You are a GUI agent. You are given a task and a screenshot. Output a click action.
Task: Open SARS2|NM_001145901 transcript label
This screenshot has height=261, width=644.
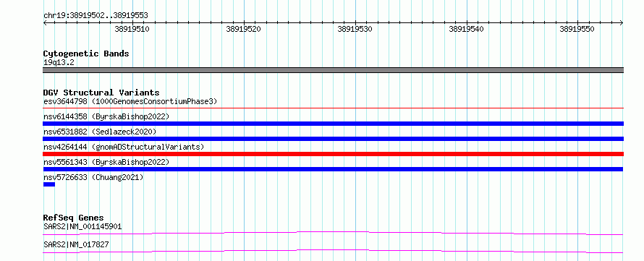pyautogui.click(x=82, y=226)
